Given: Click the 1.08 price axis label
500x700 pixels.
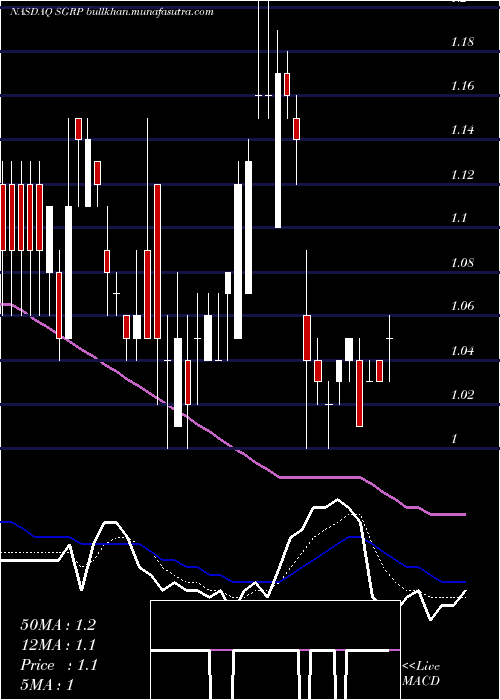Looking at the screenshot, I should pos(462,262).
